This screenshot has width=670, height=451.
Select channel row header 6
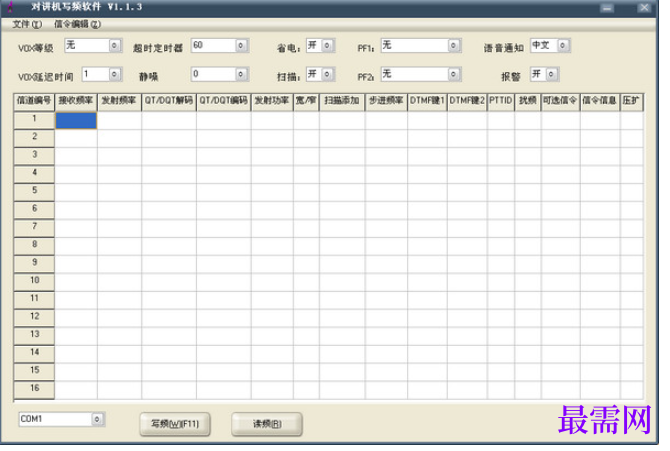click(x=34, y=210)
